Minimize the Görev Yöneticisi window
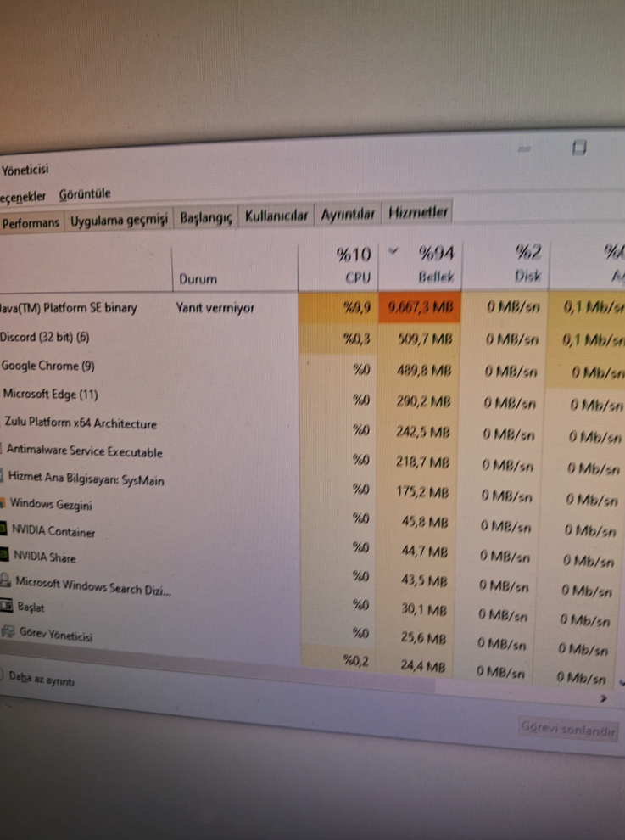Viewport: 625px width, 840px height. point(524,149)
